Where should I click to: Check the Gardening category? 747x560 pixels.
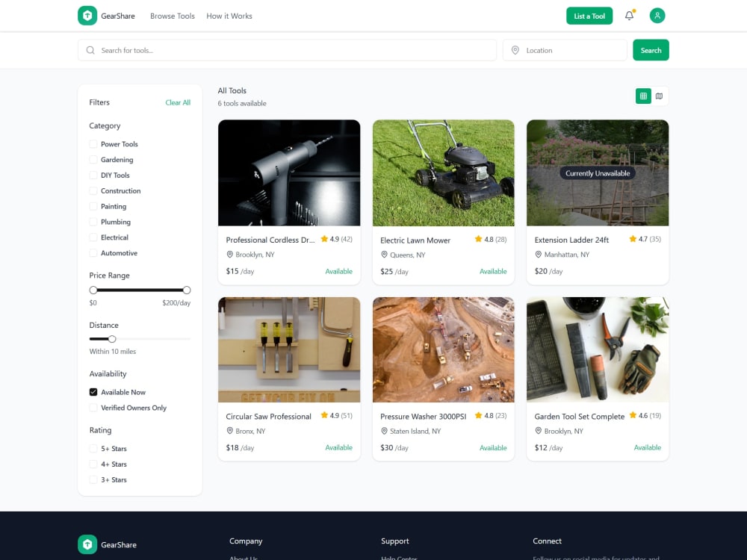click(93, 160)
